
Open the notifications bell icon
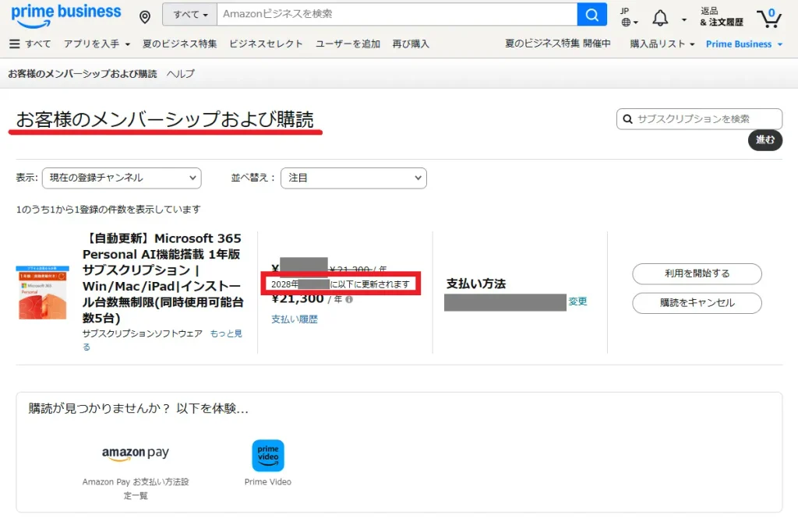(x=660, y=19)
